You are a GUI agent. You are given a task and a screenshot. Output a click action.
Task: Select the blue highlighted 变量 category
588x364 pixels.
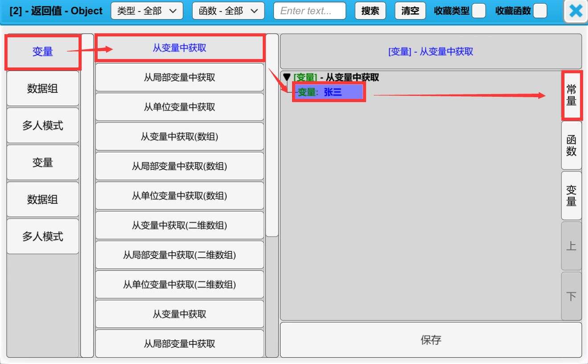tap(43, 52)
